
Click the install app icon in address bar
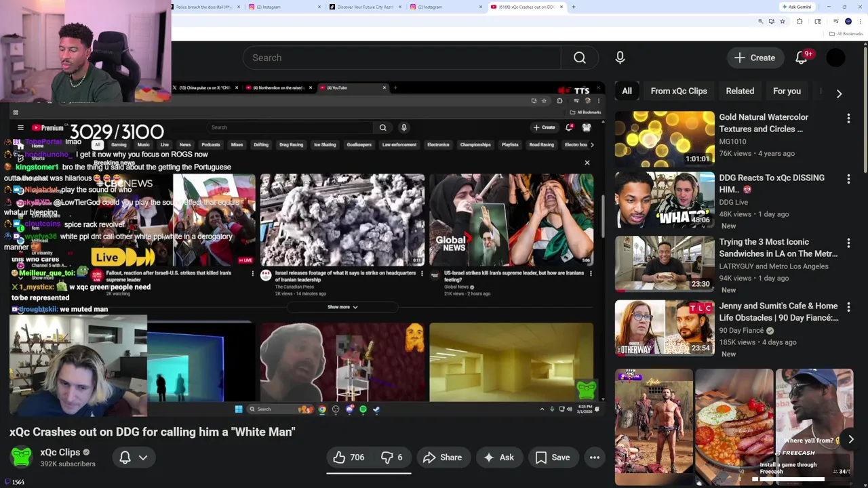(x=771, y=22)
